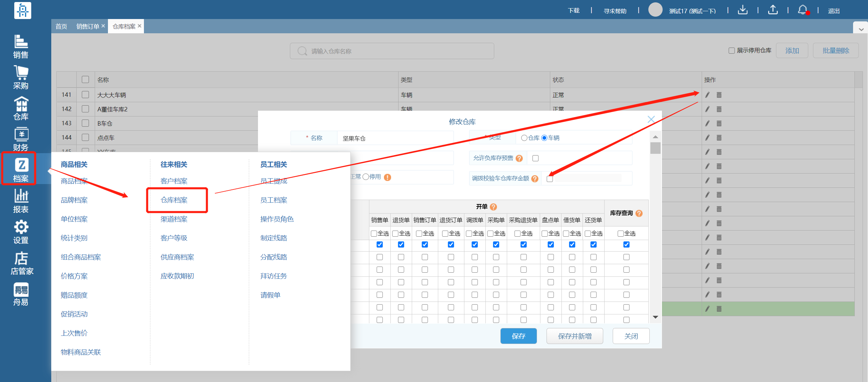Enable 展示停用仓库 checkbox
The height and width of the screenshot is (382, 868).
732,51
